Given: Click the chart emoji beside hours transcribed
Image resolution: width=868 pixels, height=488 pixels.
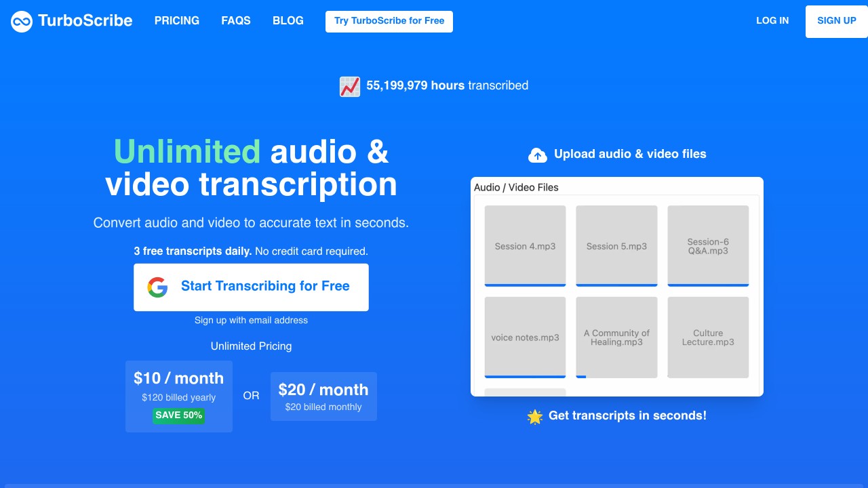Looking at the screenshot, I should point(350,86).
